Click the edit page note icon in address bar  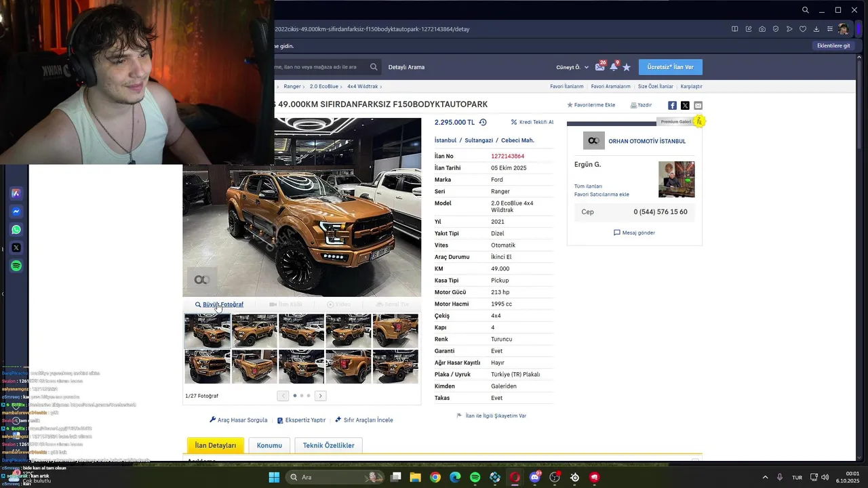pos(749,29)
